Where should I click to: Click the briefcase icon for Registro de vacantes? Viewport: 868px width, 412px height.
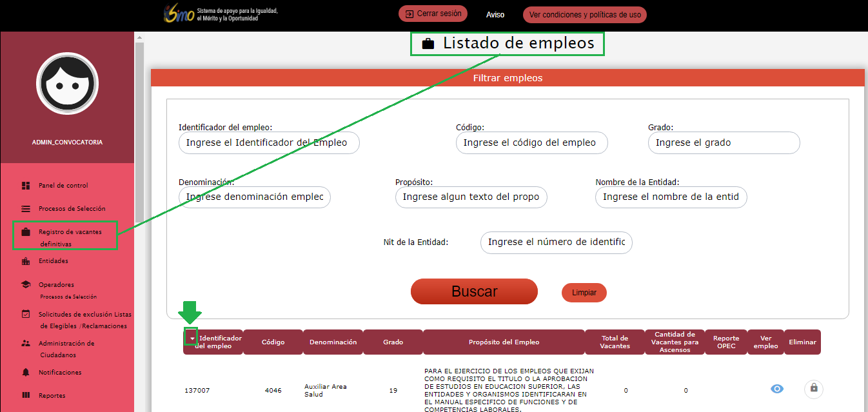(26, 232)
